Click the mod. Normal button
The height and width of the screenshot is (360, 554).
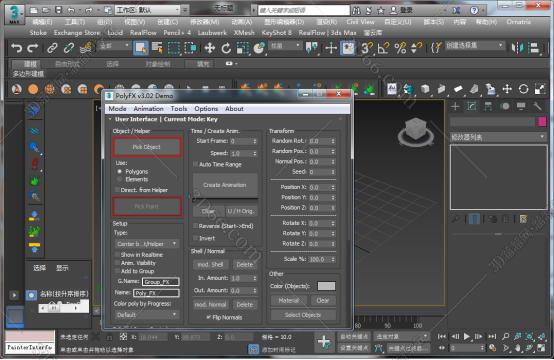[x=211, y=304]
